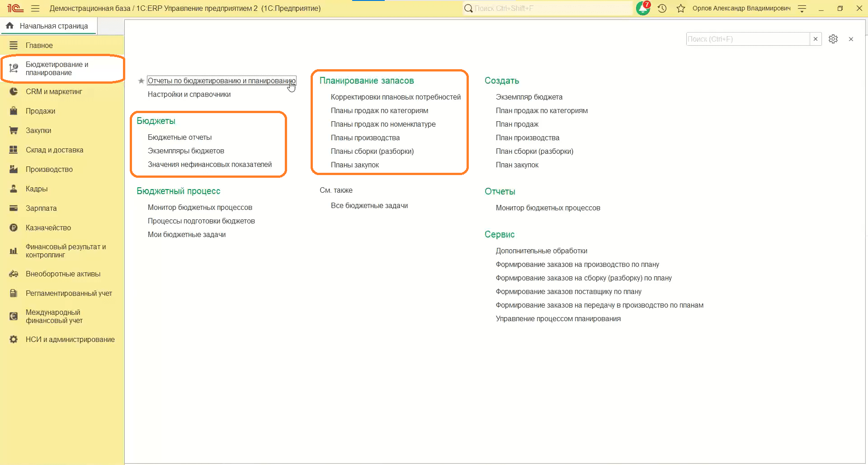Click the Бюджетирование и планирование icon

pyautogui.click(x=14, y=69)
